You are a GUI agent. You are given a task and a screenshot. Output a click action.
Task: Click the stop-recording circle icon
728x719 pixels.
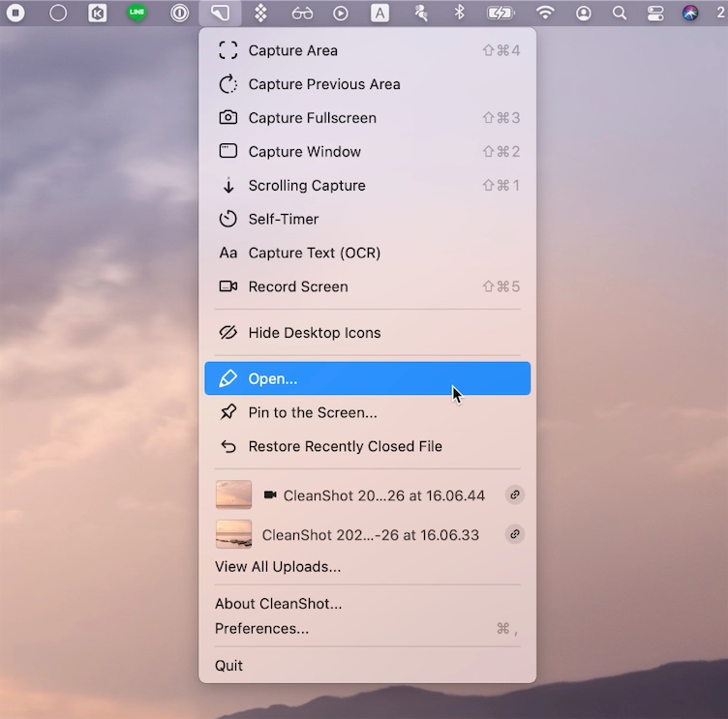[15, 13]
